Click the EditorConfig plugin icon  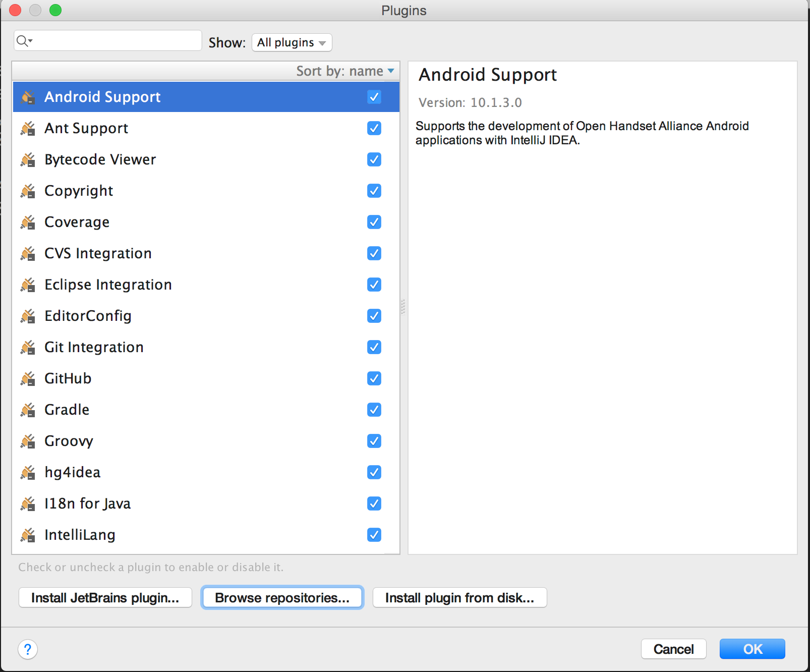[x=28, y=316]
